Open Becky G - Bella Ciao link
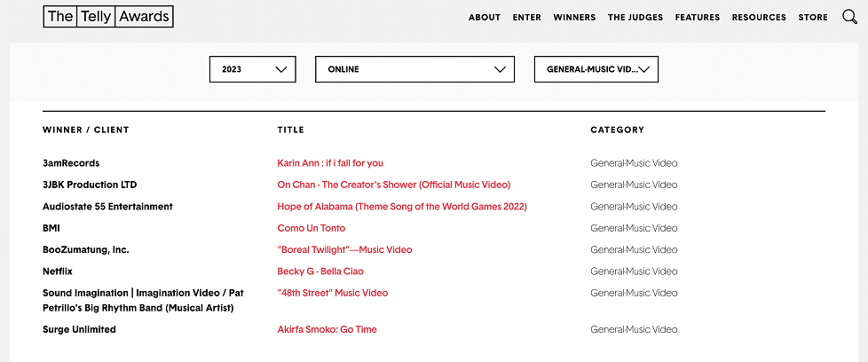The image size is (868, 362). click(x=320, y=271)
